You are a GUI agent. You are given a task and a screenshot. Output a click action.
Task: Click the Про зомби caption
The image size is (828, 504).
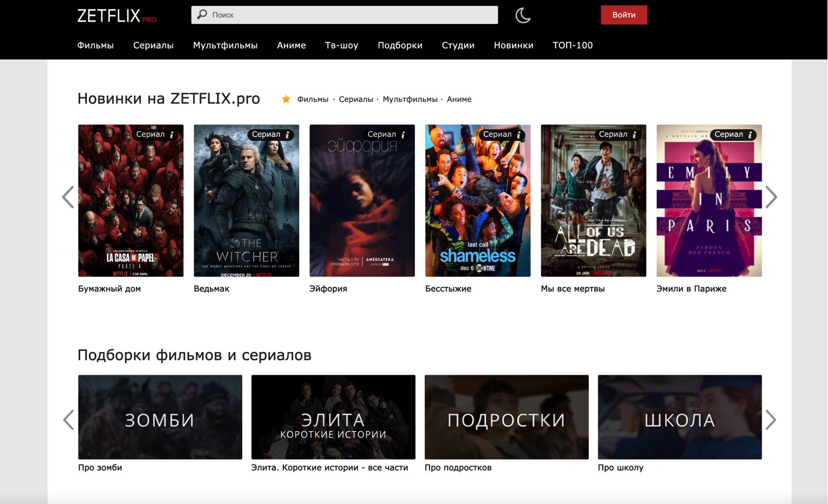pyautogui.click(x=100, y=468)
